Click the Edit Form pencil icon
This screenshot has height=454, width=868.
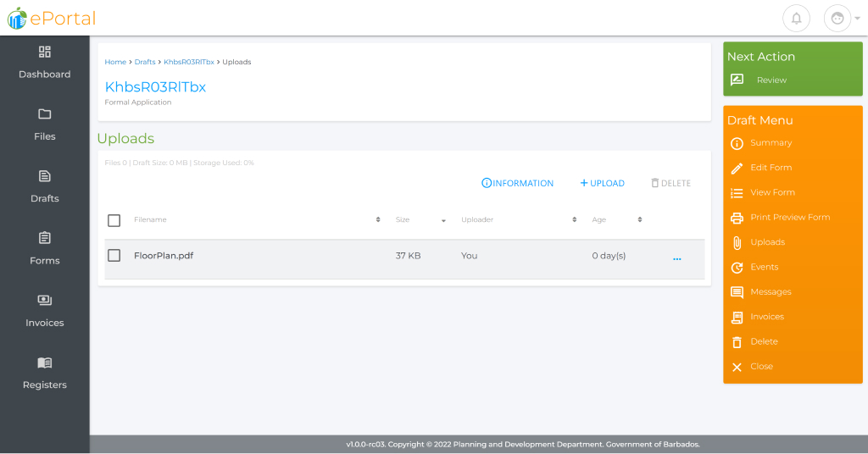pyautogui.click(x=737, y=169)
